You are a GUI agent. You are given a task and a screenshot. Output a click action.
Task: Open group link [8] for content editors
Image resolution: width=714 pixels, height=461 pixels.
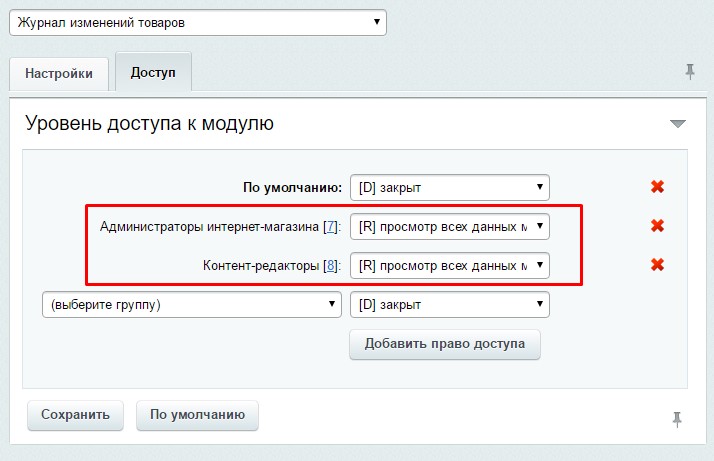point(330,266)
